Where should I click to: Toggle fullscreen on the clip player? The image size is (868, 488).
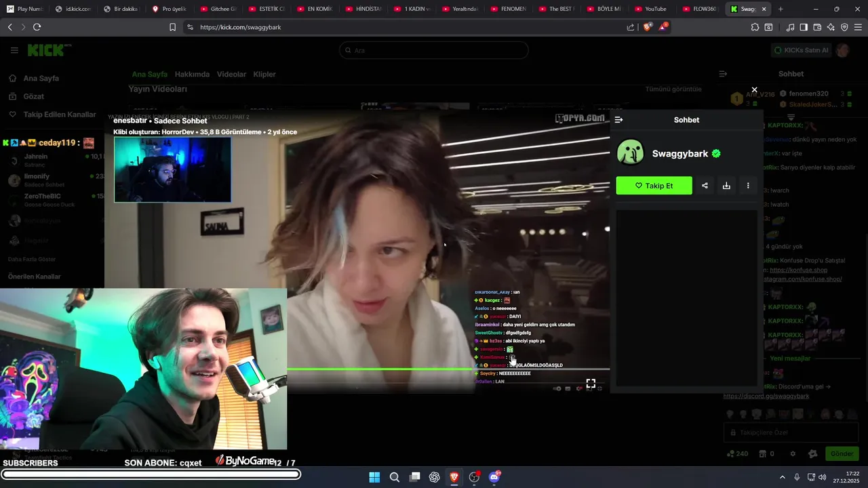pos(591,384)
